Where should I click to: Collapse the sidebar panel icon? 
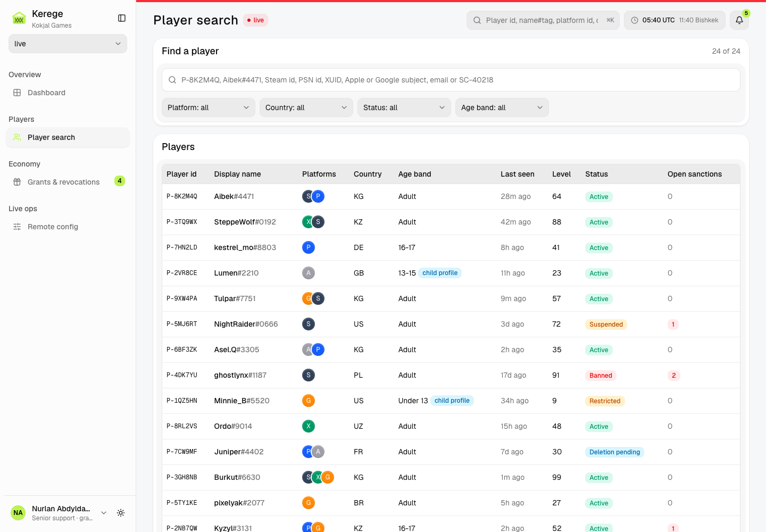coord(122,18)
